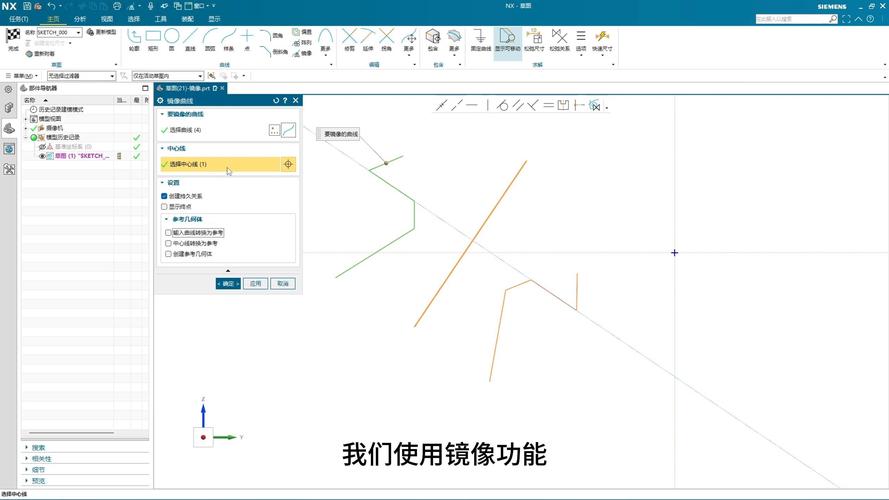This screenshot has width=889, height=500.
Task: Click the Update Model (更新模型) button
Action: 101,32
